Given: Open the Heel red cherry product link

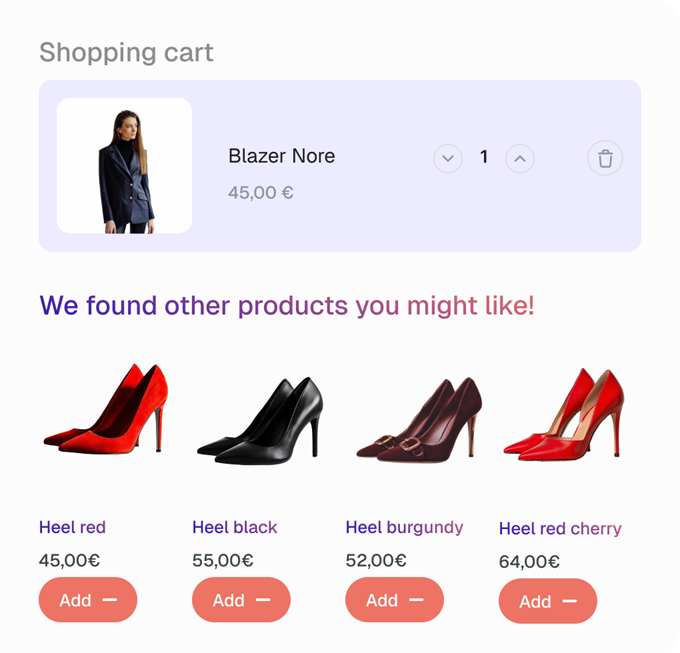Looking at the screenshot, I should pos(560,529).
